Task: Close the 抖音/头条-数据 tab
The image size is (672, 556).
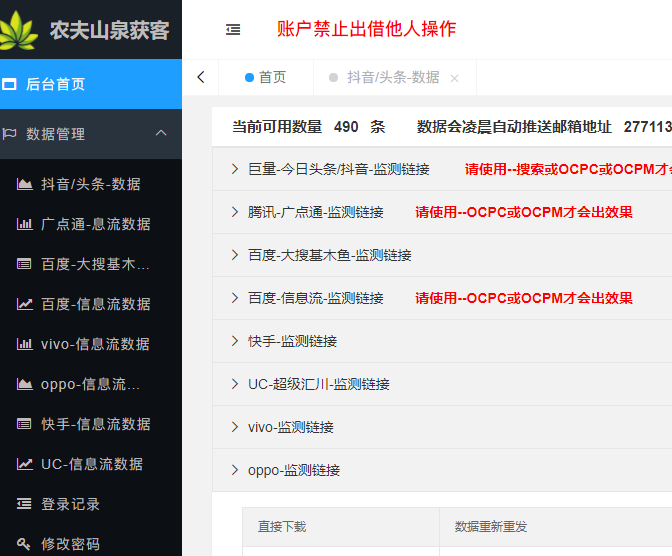Action: 454,78
